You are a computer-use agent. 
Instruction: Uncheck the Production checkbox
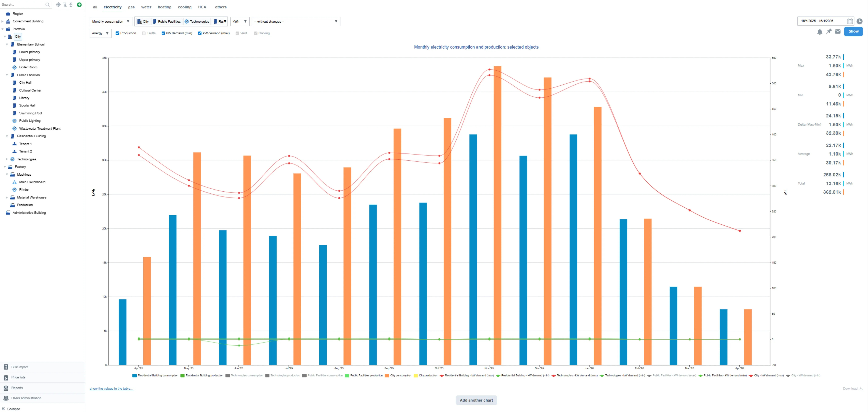(x=117, y=33)
